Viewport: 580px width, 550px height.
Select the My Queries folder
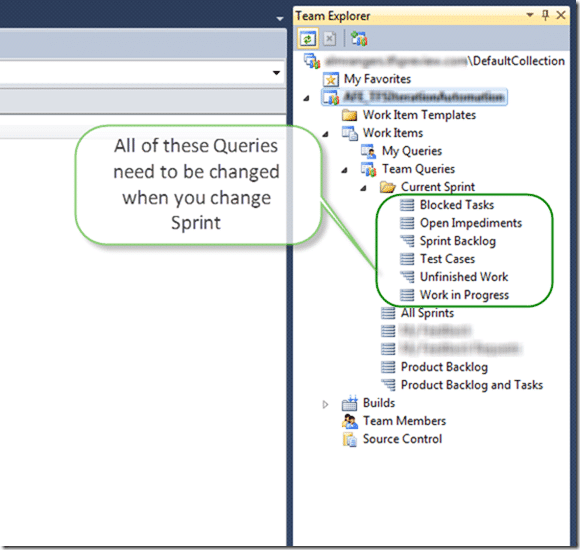pyautogui.click(x=412, y=151)
